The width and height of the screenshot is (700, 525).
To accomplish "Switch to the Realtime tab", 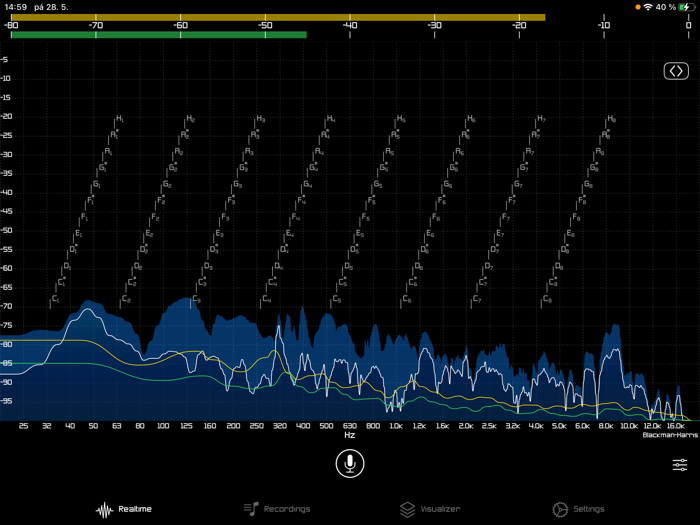I will (124, 509).
